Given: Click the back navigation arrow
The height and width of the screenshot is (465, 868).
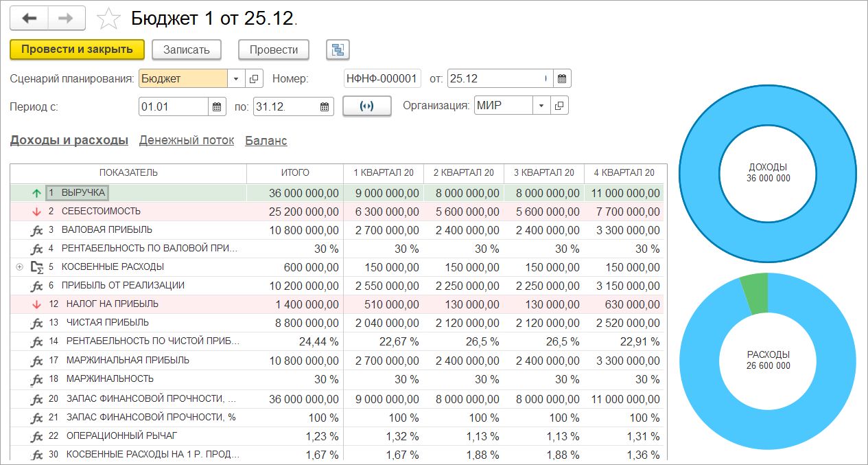Looking at the screenshot, I should [x=29, y=18].
